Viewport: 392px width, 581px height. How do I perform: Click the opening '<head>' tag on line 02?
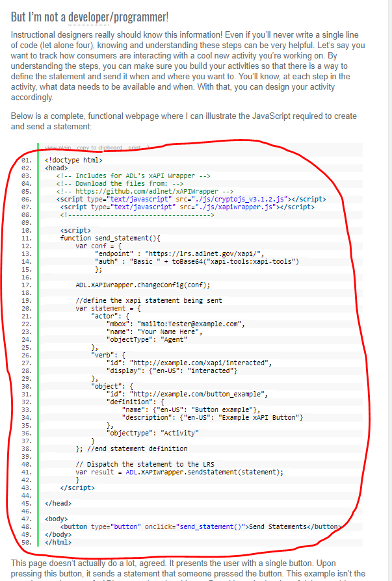pos(57,168)
